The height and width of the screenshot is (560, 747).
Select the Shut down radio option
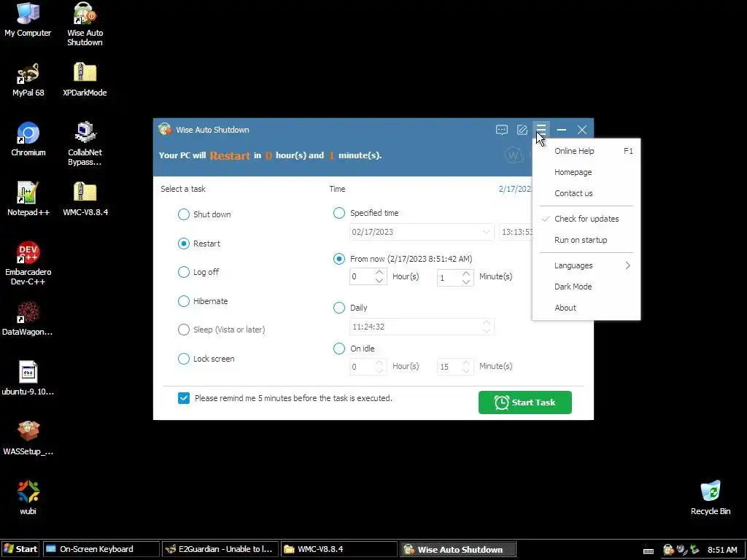(x=184, y=214)
